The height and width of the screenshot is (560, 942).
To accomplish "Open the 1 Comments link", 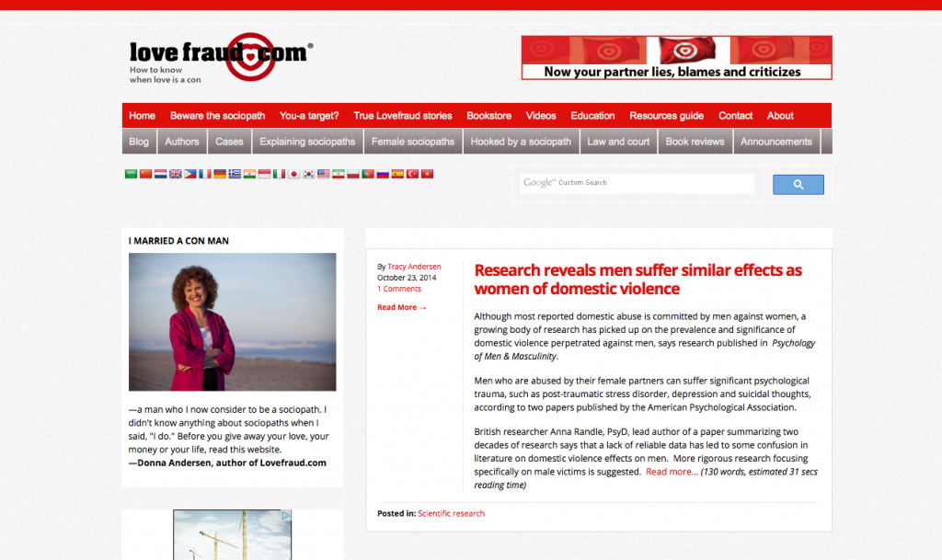I will coord(398,289).
